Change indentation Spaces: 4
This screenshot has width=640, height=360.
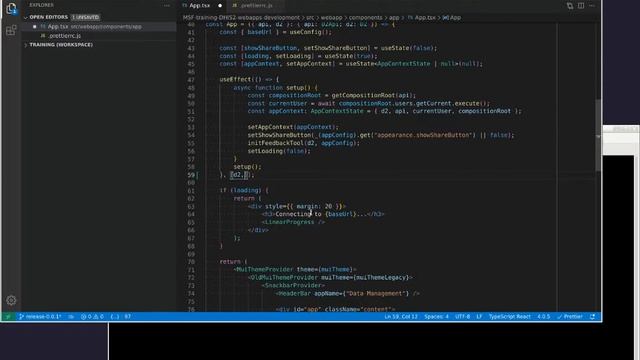[436, 317]
